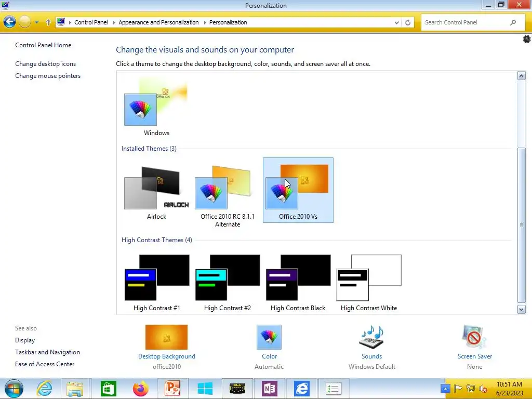Open the clock showing 10:51 AM
The height and width of the screenshot is (399, 532).
(x=509, y=389)
